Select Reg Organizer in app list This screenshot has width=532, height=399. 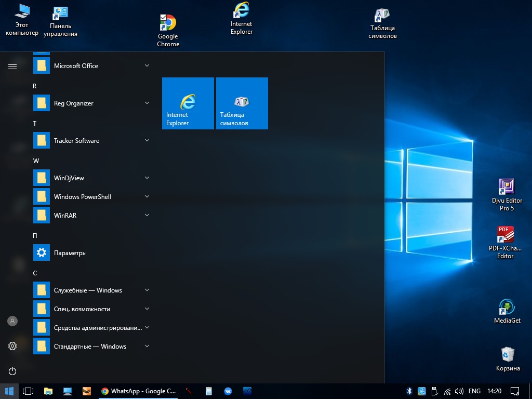92,103
